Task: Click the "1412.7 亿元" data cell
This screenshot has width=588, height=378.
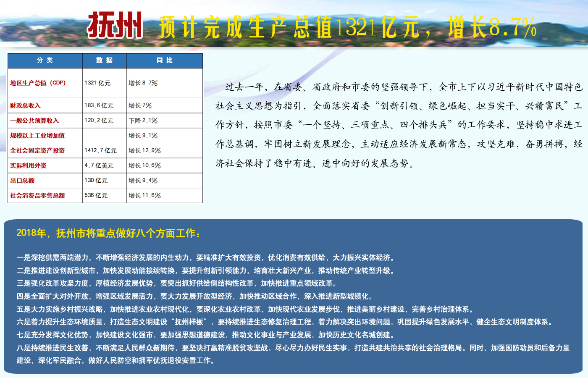Action: coord(100,150)
